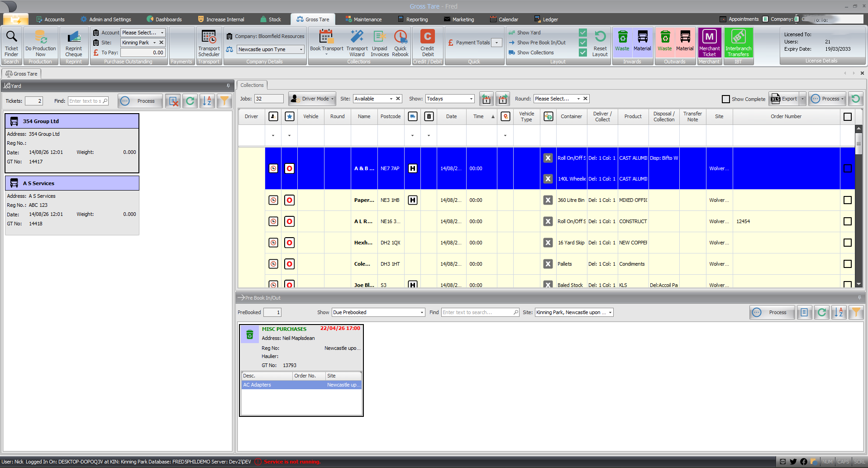
Task: Open the Ledger tab
Action: pyautogui.click(x=546, y=19)
